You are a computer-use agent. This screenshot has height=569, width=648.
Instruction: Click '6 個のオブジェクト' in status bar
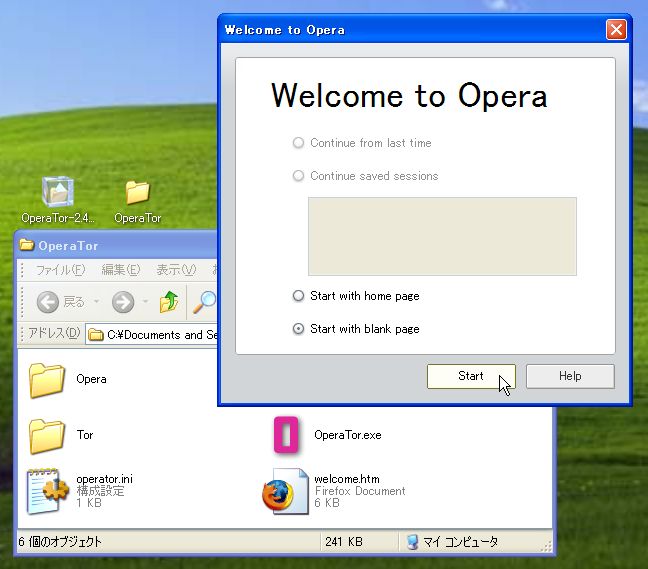tap(60, 542)
